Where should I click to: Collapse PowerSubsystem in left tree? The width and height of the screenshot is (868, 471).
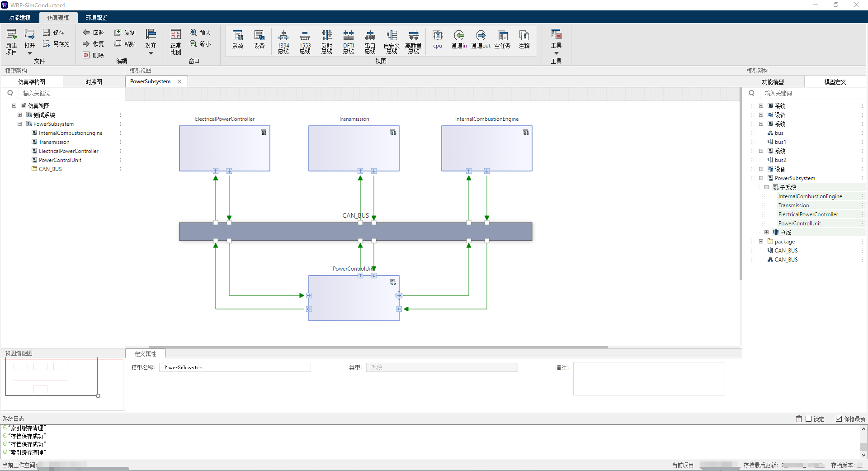pyautogui.click(x=19, y=124)
